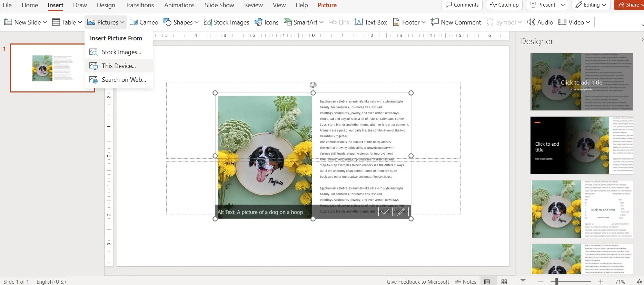The height and width of the screenshot is (285, 644).
Task: Click the zoom slider handle
Action: pyautogui.click(x=557, y=282)
